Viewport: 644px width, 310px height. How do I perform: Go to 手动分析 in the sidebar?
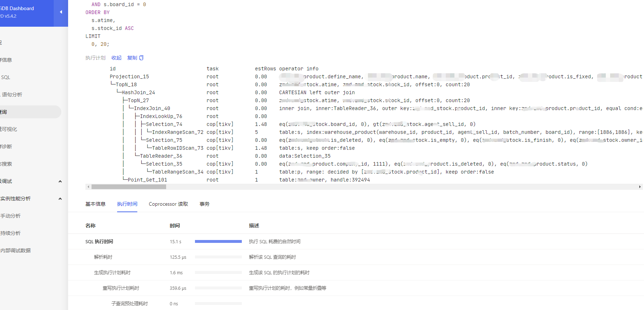coord(10,216)
